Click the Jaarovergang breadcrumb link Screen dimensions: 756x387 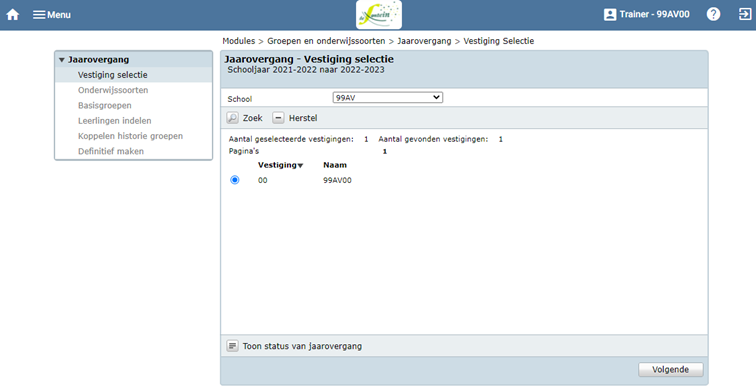(x=424, y=41)
